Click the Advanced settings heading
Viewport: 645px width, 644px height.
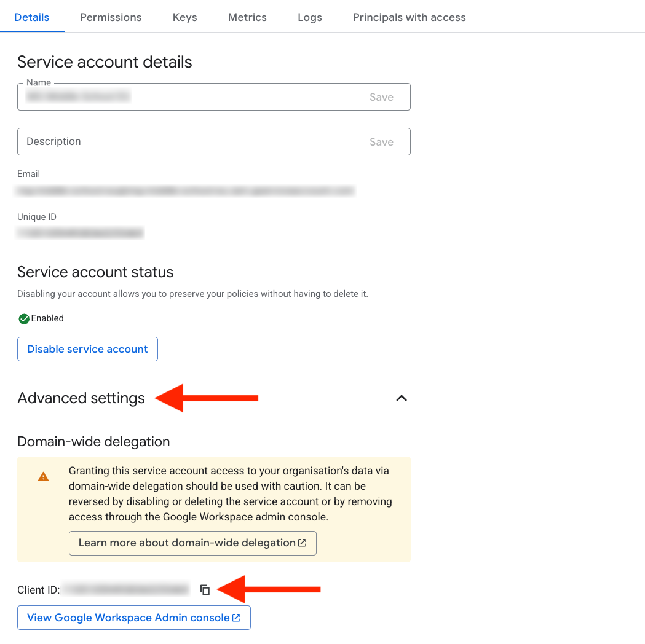tap(81, 398)
